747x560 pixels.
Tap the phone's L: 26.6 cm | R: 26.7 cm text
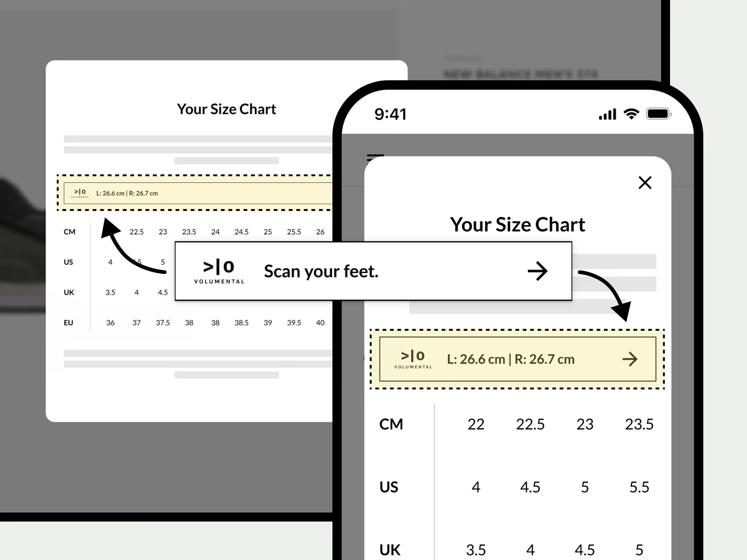click(511, 359)
